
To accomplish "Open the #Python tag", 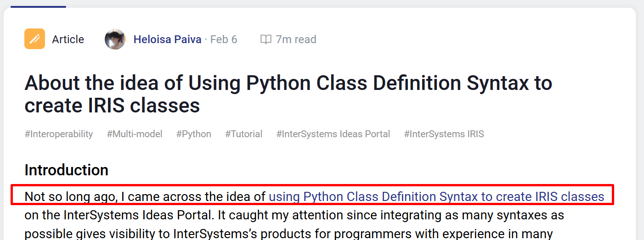I will [x=194, y=134].
